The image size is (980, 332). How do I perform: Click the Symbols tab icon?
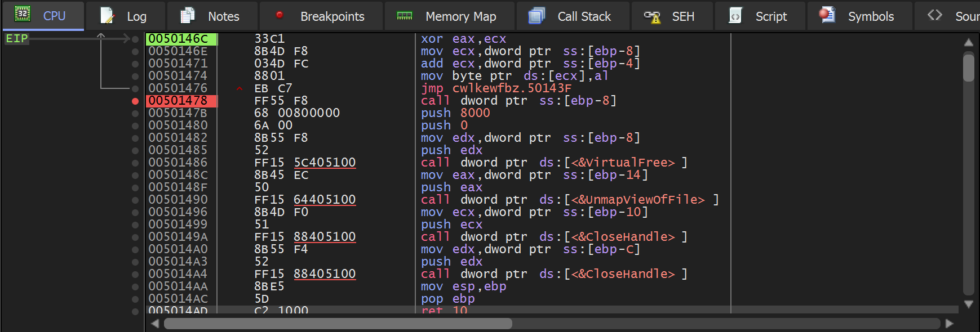tap(827, 15)
